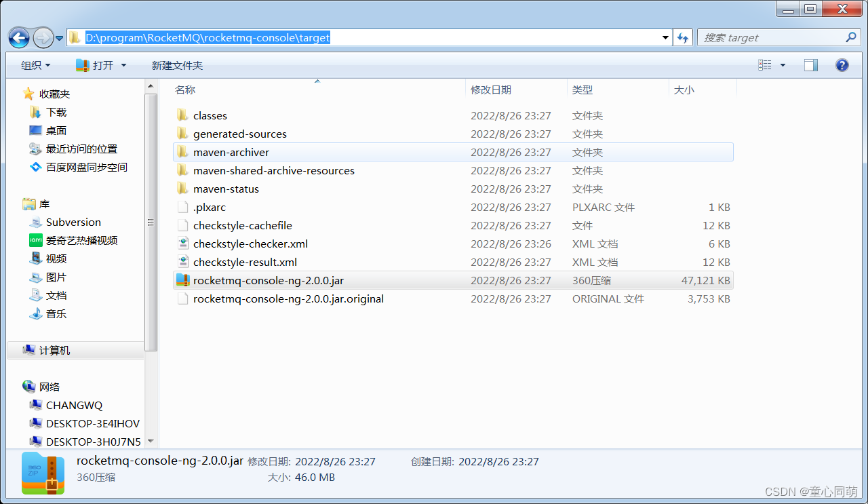Refresh the target folder view
The height and width of the screenshot is (504, 868).
click(x=682, y=38)
